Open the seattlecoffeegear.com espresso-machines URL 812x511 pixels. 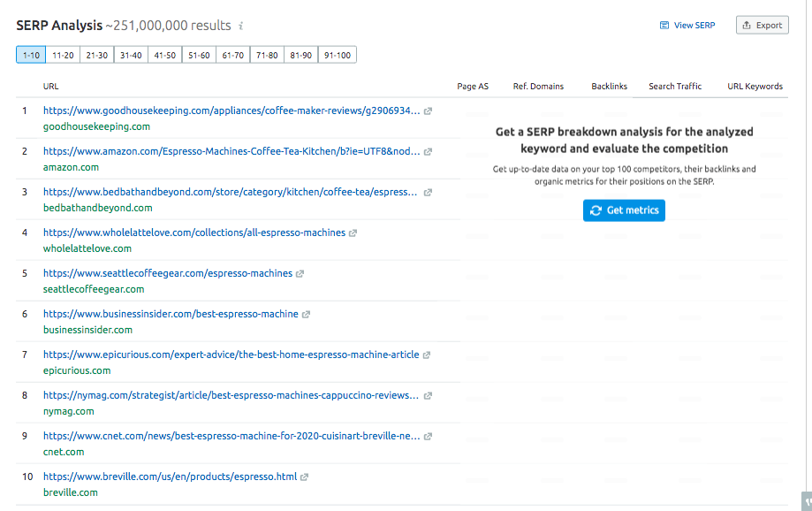(168, 273)
